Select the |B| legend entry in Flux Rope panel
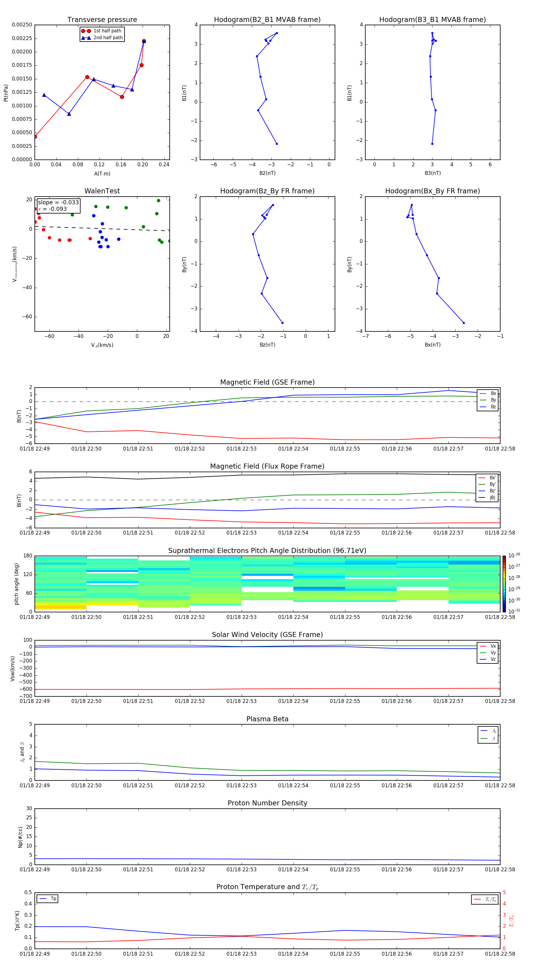535x980 pixels. point(487,498)
